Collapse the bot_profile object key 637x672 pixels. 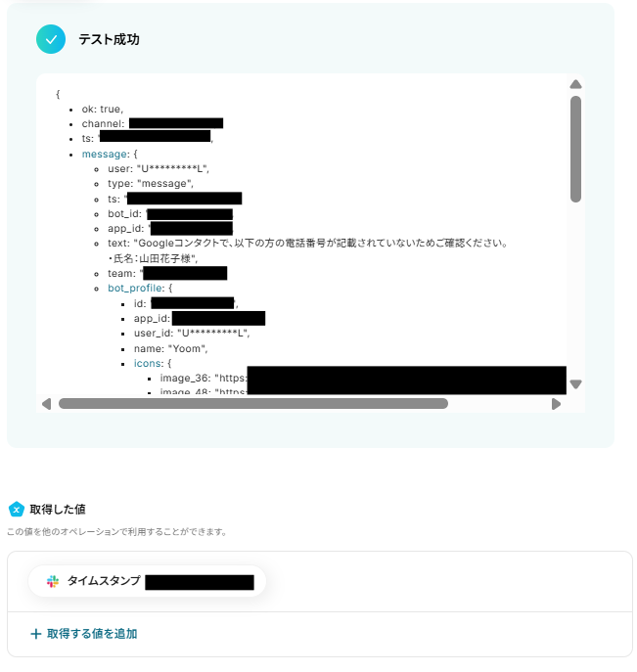point(135,288)
